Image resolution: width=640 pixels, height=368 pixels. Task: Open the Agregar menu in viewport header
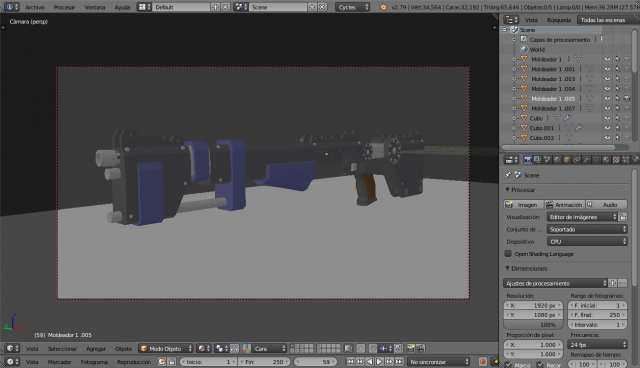click(96, 348)
